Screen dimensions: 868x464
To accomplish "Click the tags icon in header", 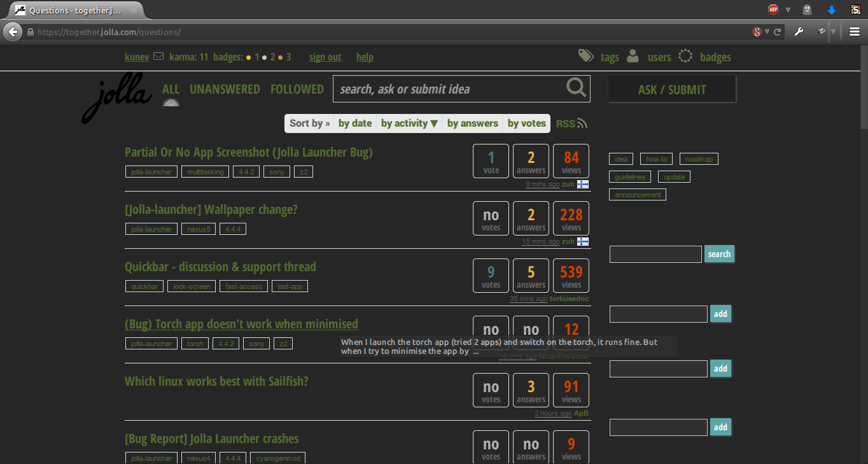I will (586, 56).
